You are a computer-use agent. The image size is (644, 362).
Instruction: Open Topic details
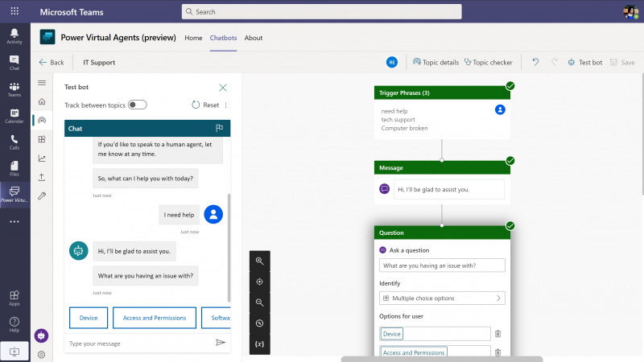pos(436,63)
